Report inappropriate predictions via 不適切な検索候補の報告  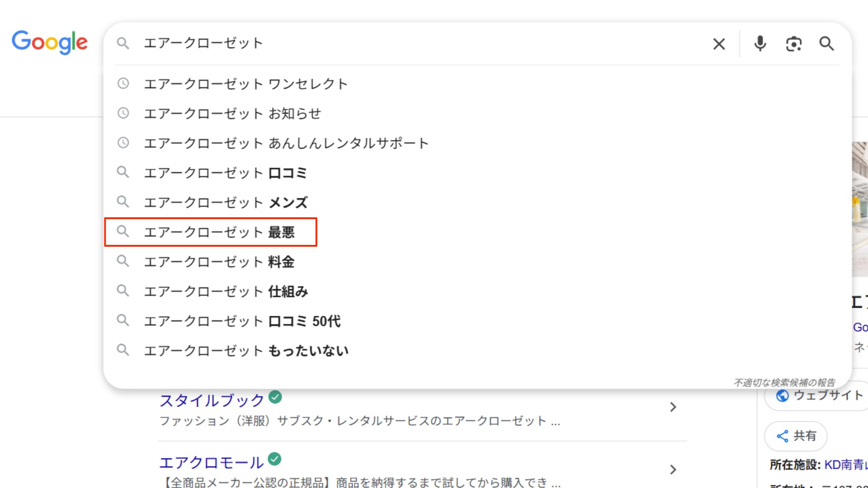784,382
